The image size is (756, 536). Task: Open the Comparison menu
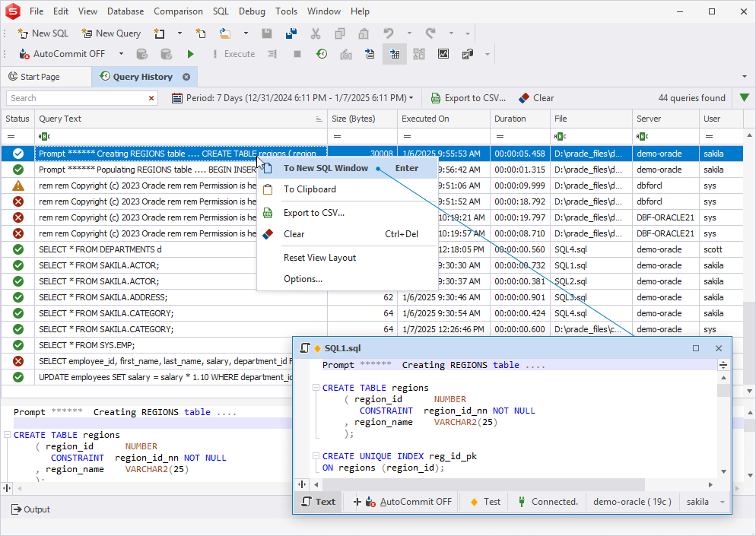click(178, 11)
